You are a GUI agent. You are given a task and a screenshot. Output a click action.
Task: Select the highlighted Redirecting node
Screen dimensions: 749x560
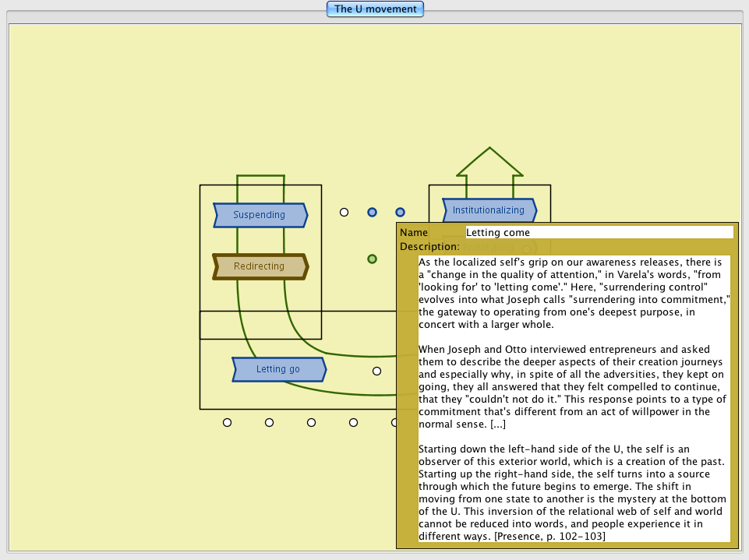[260, 266]
